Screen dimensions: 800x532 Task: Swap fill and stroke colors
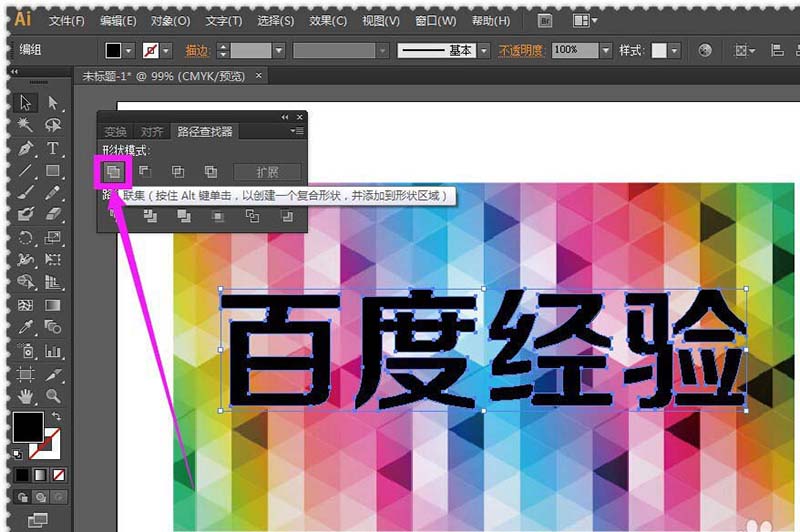point(56,416)
